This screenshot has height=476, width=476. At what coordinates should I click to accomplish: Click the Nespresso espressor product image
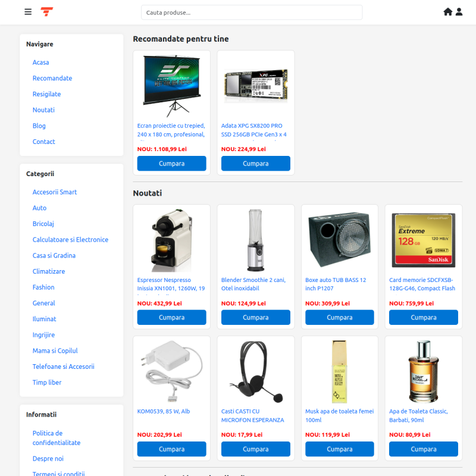coord(171,240)
